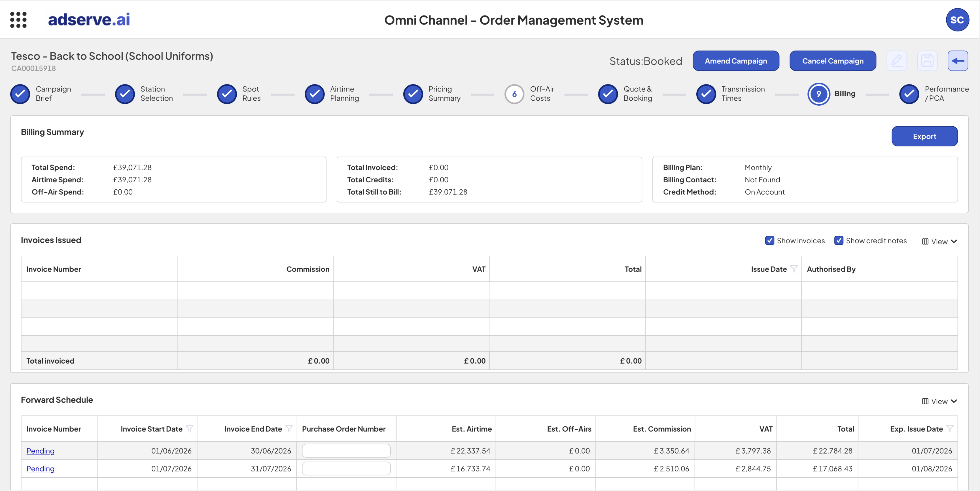
Task: Click Authorised By column header
Action: pos(831,269)
